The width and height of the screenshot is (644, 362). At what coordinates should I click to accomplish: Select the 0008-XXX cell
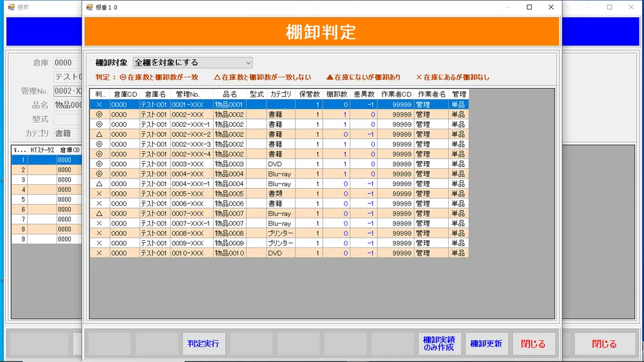192,233
